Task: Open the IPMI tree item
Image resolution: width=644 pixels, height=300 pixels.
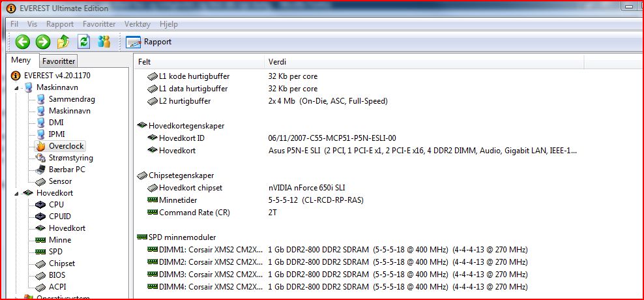Action: [51, 134]
